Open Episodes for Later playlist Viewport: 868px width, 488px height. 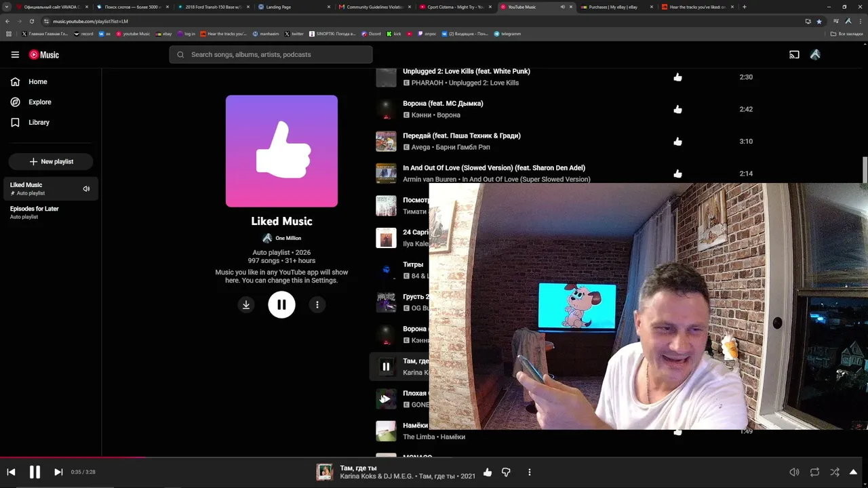(x=51, y=213)
